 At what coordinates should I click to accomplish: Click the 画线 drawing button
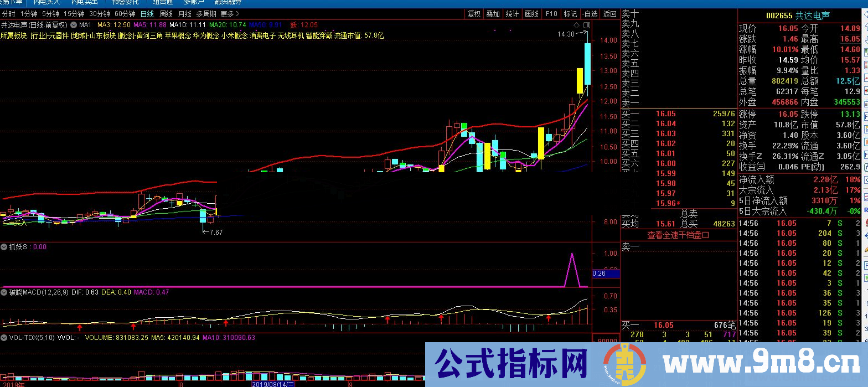[531, 14]
